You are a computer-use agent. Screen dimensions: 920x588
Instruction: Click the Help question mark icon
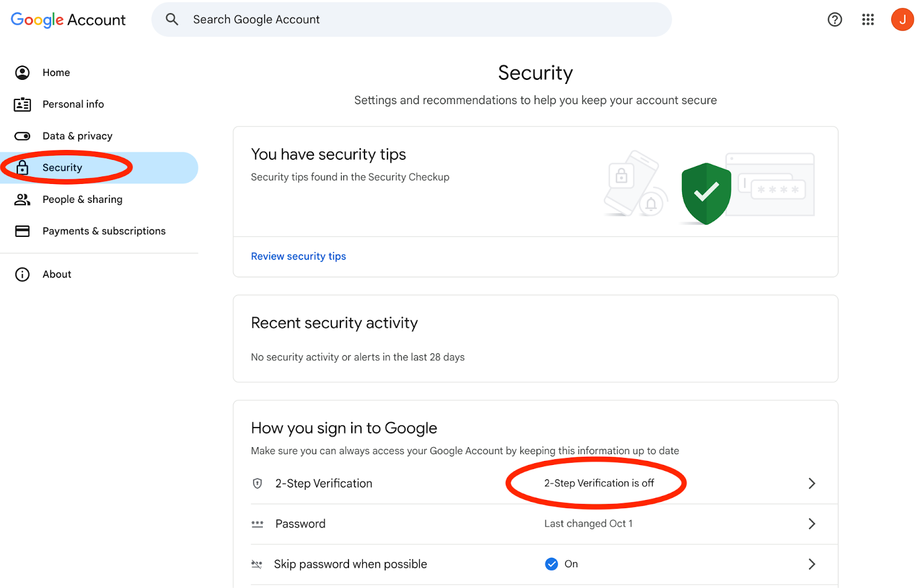[834, 19]
